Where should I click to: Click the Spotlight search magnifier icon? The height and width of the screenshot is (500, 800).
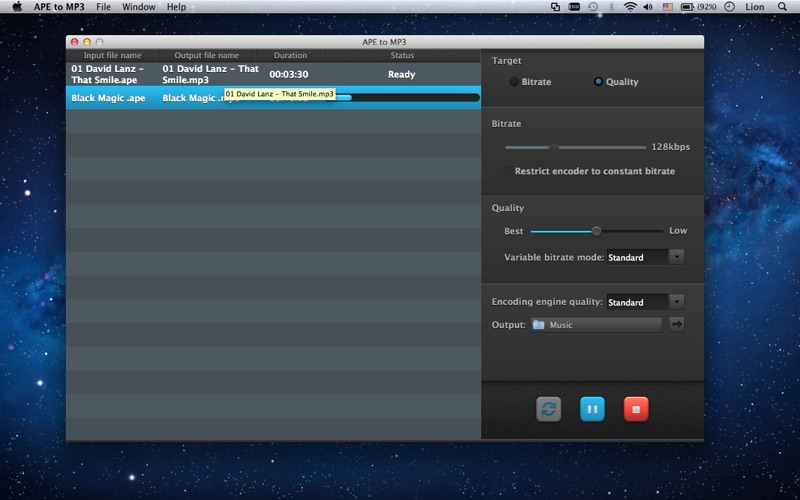click(782, 7)
